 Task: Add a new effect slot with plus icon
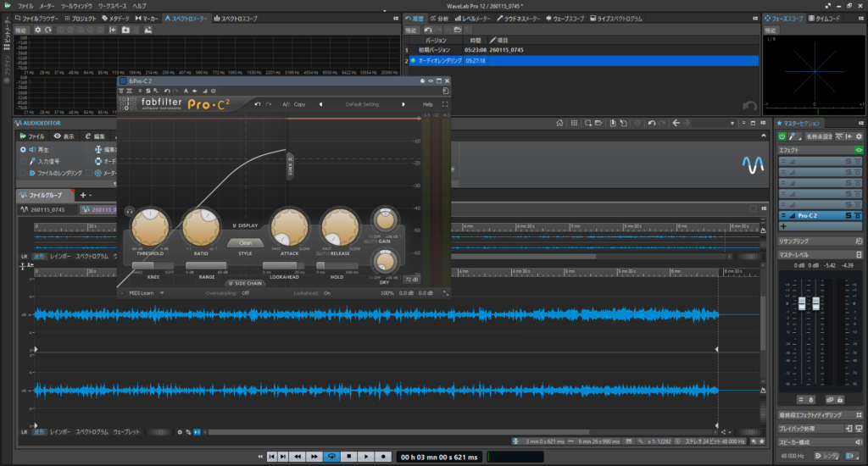(784, 227)
